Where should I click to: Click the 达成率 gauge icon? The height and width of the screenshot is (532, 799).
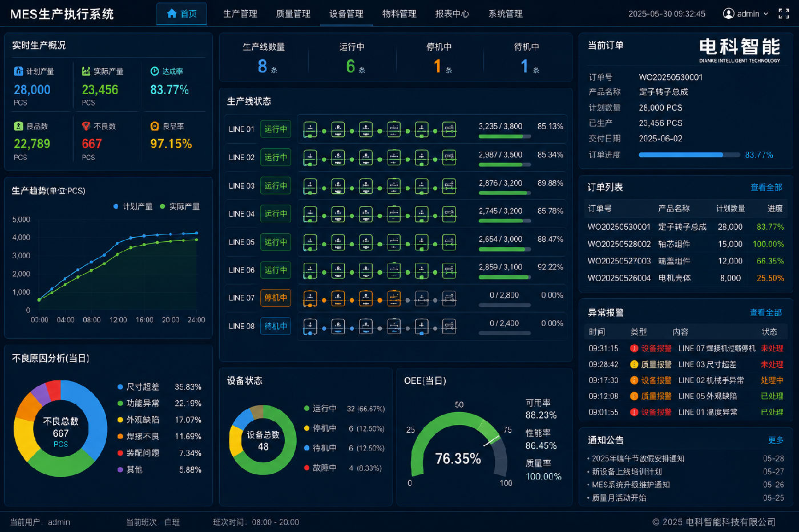pos(154,71)
